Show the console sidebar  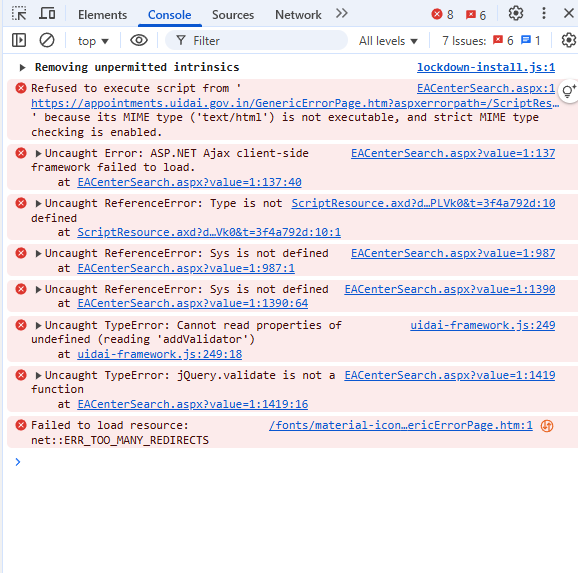[x=19, y=40]
